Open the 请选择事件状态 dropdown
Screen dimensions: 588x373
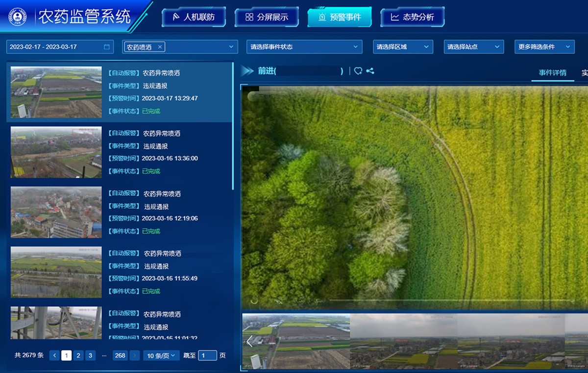(304, 47)
